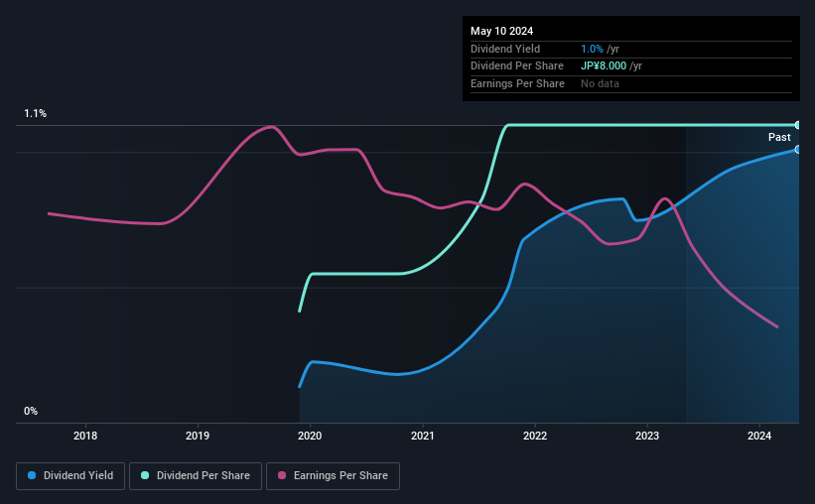Click the blue endpoint marker on the Dividend Yield line
Viewport: 815px width, 504px height.
pyautogui.click(x=798, y=150)
